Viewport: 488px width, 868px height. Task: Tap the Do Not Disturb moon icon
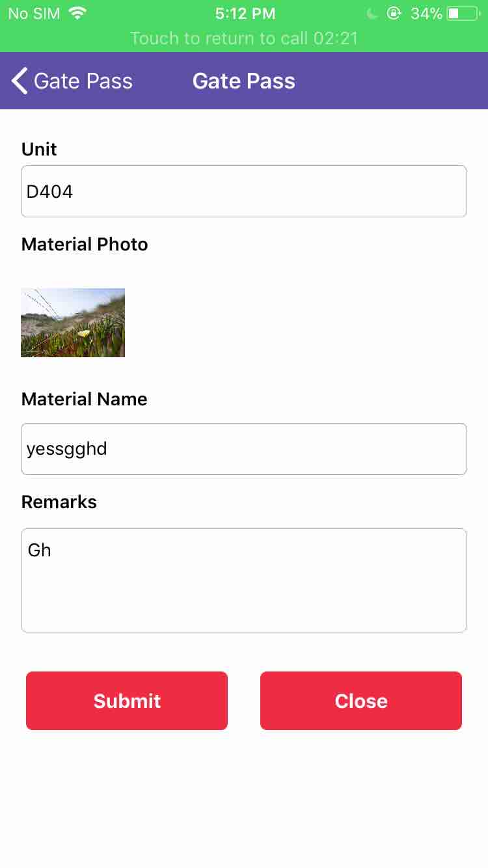[372, 14]
